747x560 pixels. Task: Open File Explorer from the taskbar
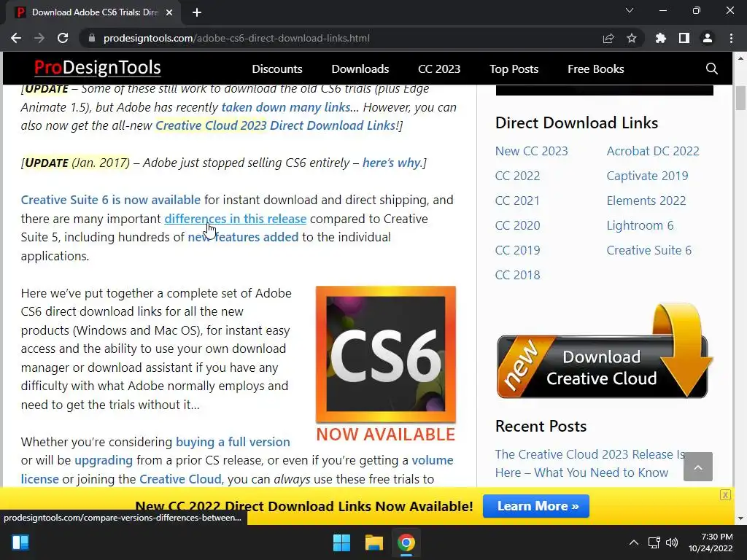[374, 542]
